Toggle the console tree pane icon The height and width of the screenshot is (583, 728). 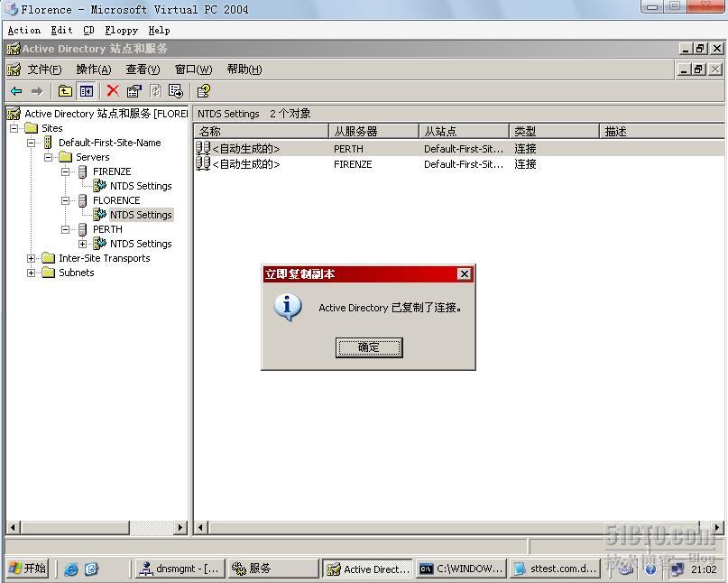pyautogui.click(x=87, y=91)
